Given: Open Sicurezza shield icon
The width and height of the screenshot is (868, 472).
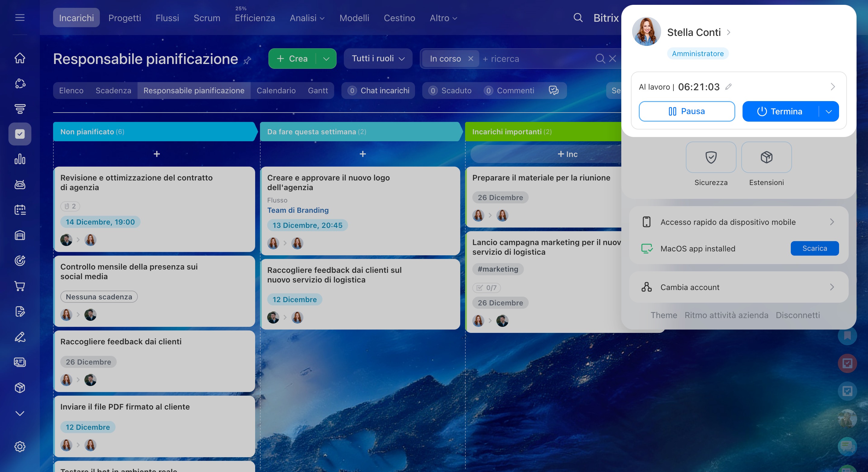Looking at the screenshot, I should click(711, 157).
